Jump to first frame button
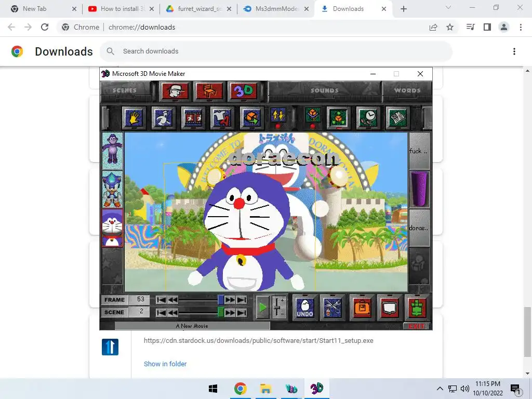This screenshot has width=532, height=399. [x=162, y=300]
